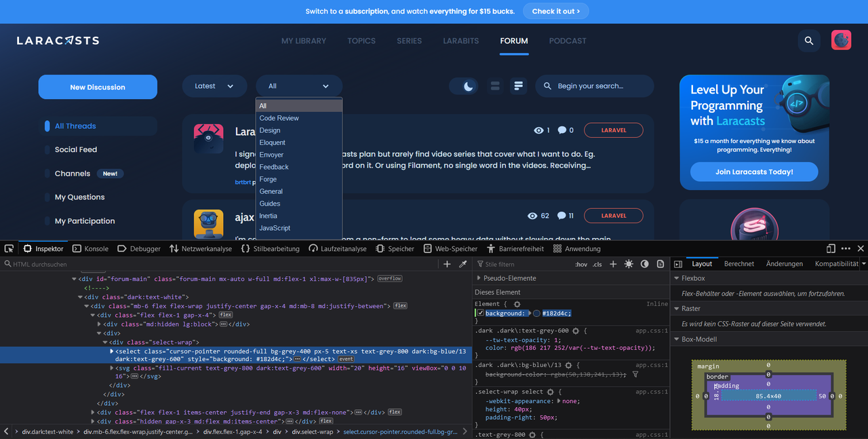Open the All channel filter dropdown

pos(299,86)
